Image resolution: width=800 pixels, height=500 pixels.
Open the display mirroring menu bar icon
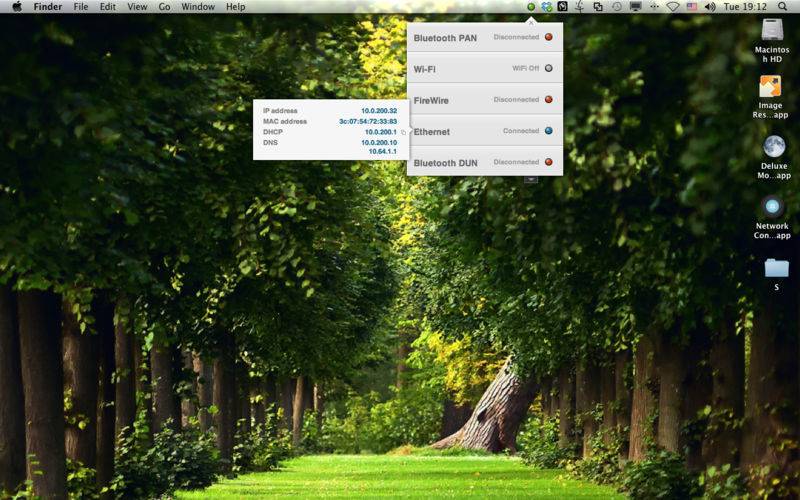tap(636, 7)
